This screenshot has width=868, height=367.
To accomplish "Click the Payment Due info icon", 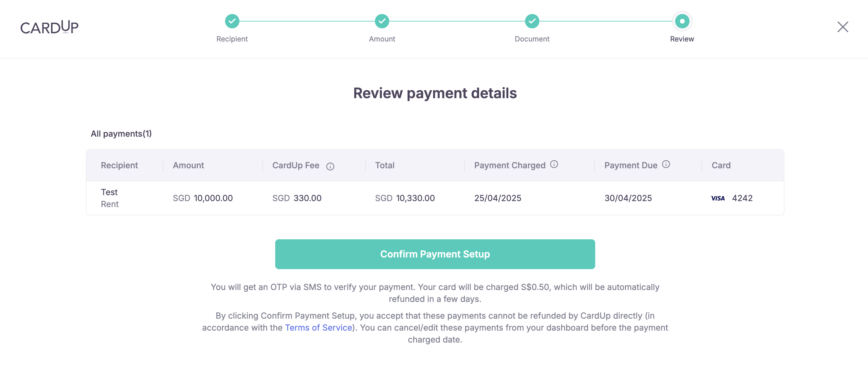I will coord(666,164).
